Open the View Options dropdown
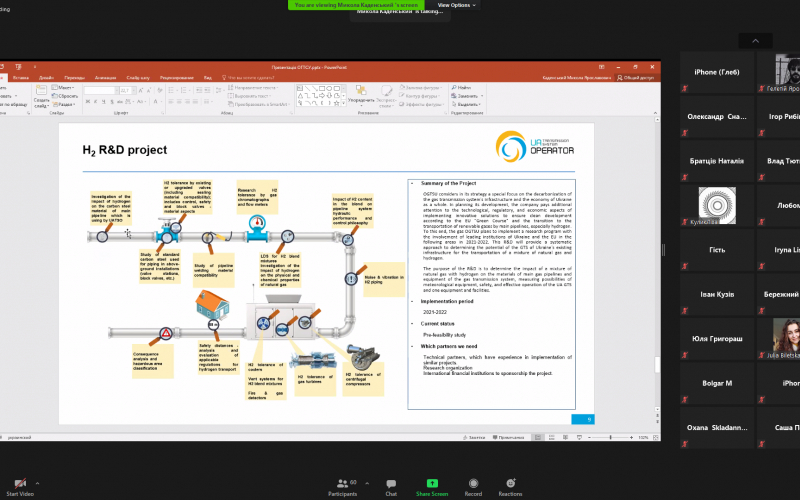The width and height of the screenshot is (800, 500). tap(456, 5)
